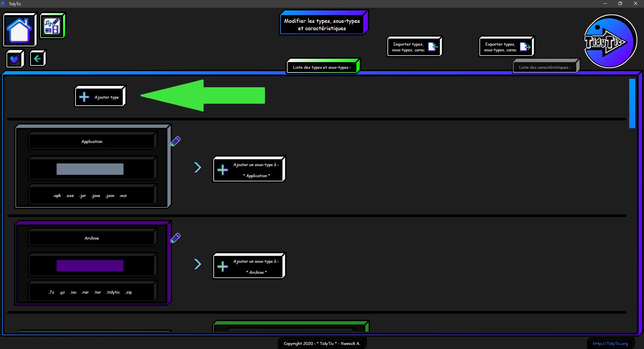Viewport: 644px width, 349px height.
Task: Pick the grey Application color swatch
Action: pos(90,169)
